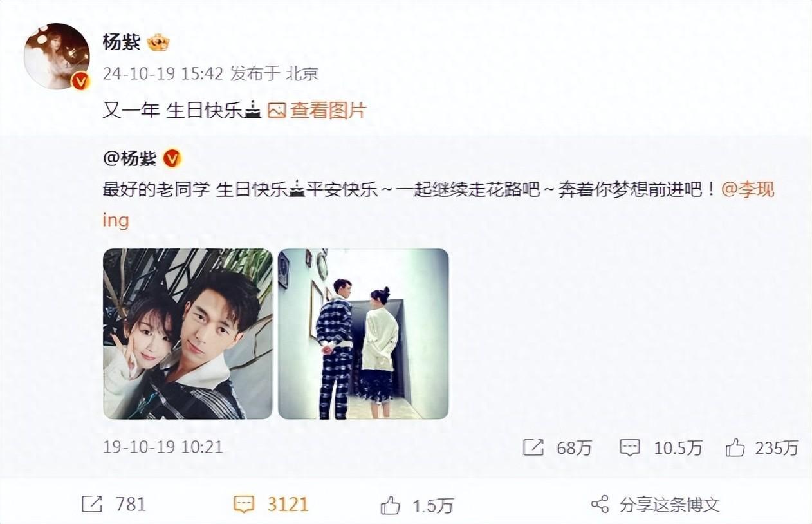Click the 分享这条博文 share button
This screenshot has height=524, width=812.
(655, 504)
